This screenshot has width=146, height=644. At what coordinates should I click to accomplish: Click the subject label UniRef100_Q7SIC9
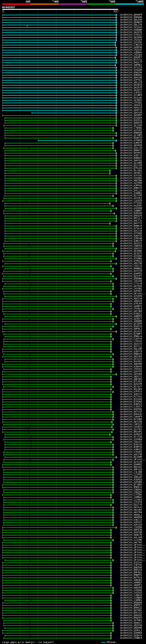tap(131, 67)
